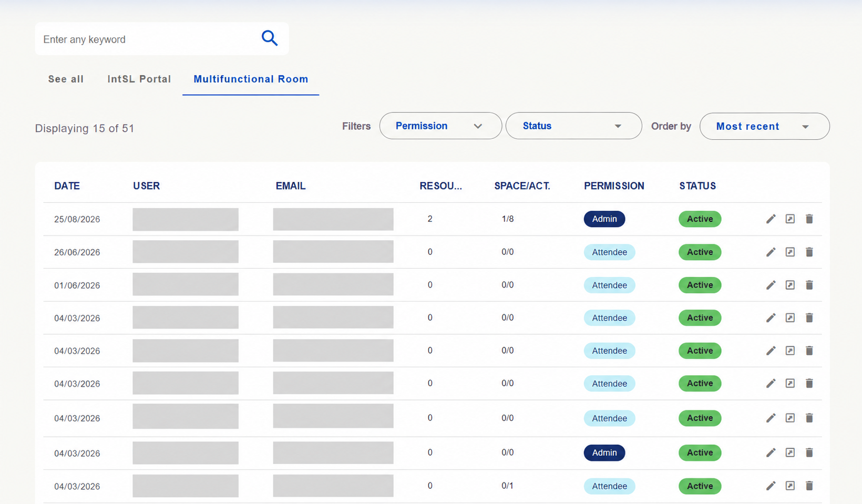The width and height of the screenshot is (862, 504).
Task: Expand the Most recent order dropdown
Action: pyautogui.click(x=764, y=126)
